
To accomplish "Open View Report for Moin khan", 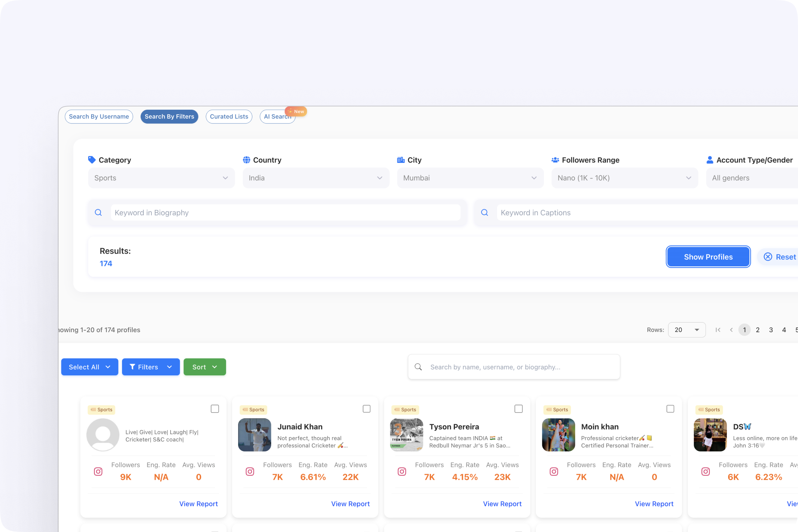I will click(654, 504).
